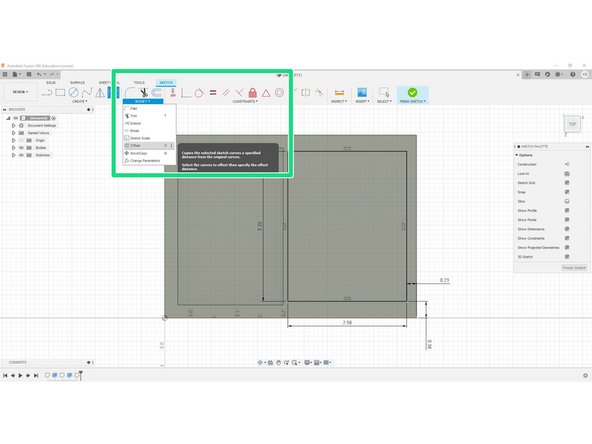
Task: Toggle the 3D Sketch checkbox
Action: point(567,257)
